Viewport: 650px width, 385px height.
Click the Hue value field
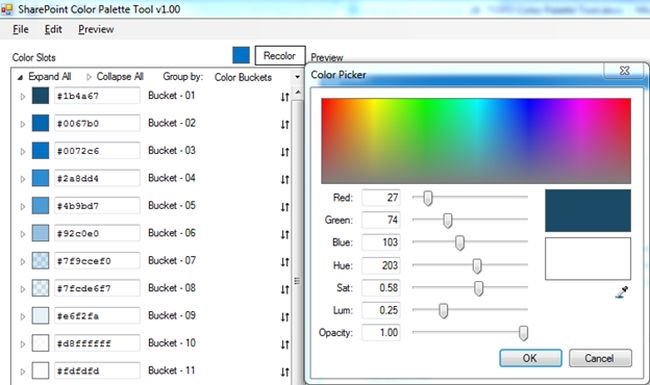point(381,266)
